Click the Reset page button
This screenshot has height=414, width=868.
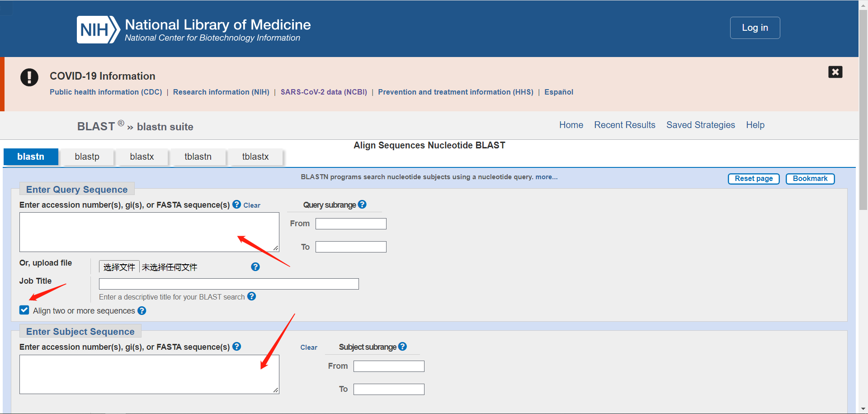point(754,179)
